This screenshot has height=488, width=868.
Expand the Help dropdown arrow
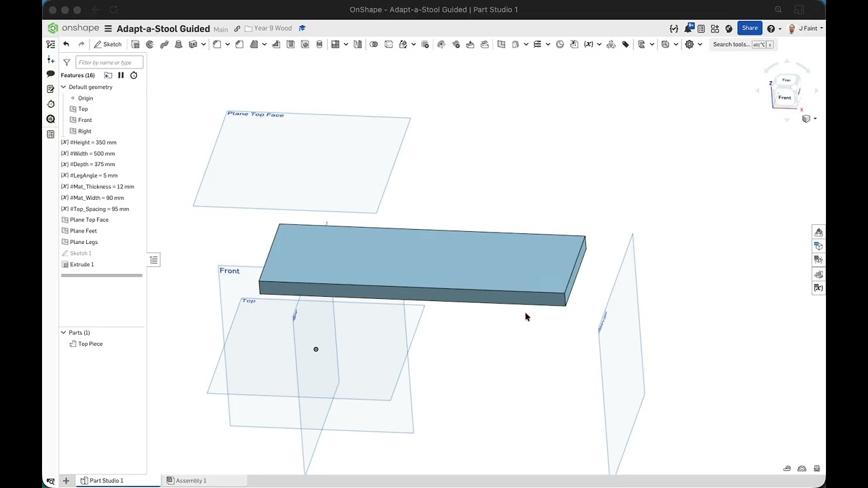780,29
